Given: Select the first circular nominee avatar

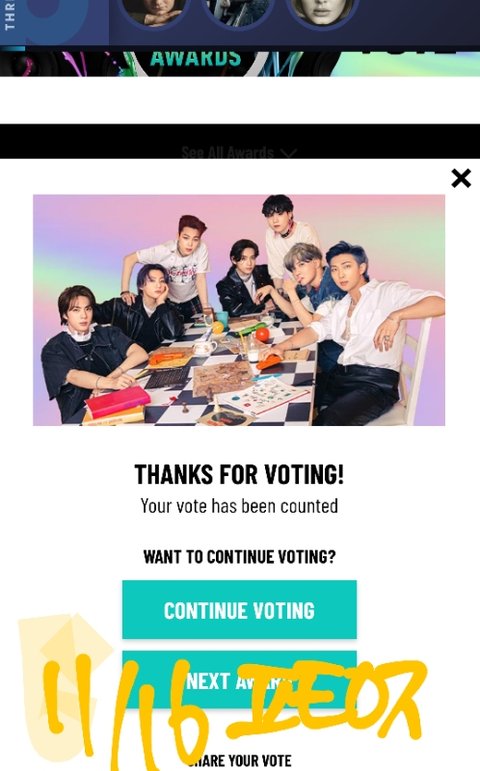Looking at the screenshot, I should 154,12.
